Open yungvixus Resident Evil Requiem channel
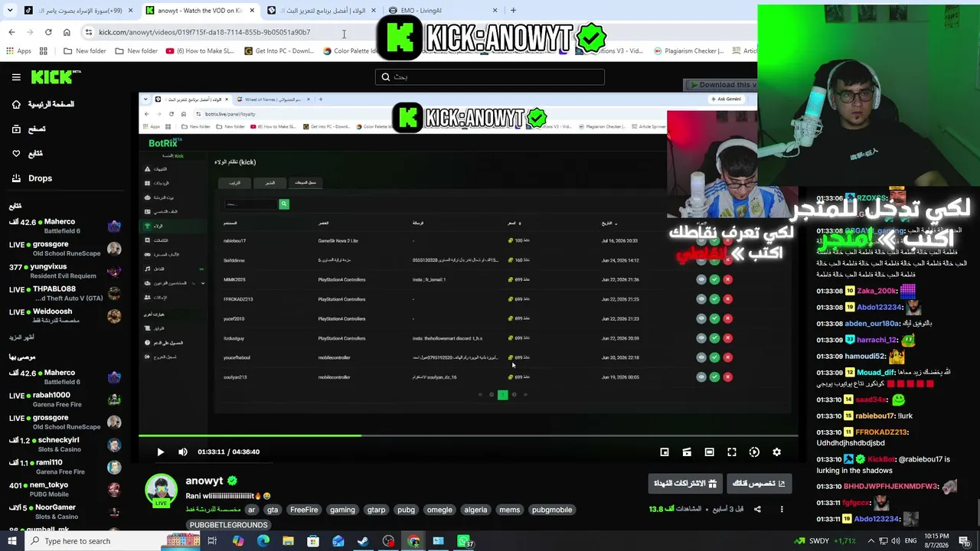Image resolution: width=980 pixels, height=551 pixels. pos(65,271)
